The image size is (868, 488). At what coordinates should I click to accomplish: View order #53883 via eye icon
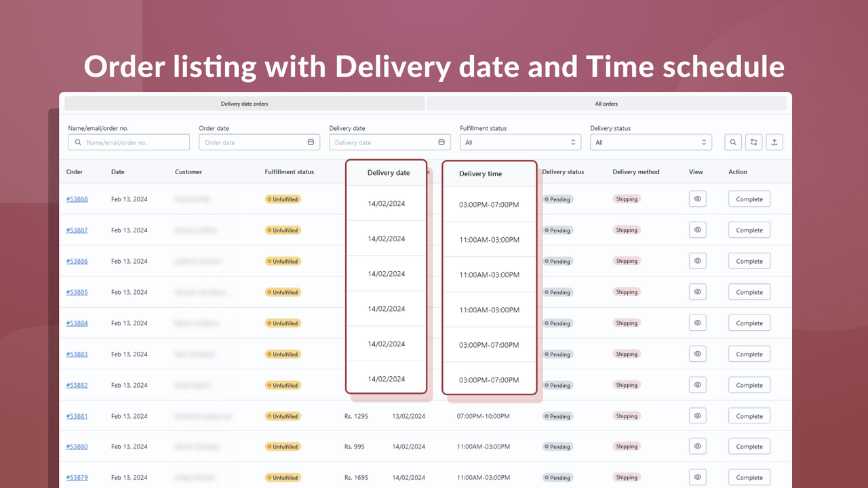pyautogui.click(x=697, y=354)
